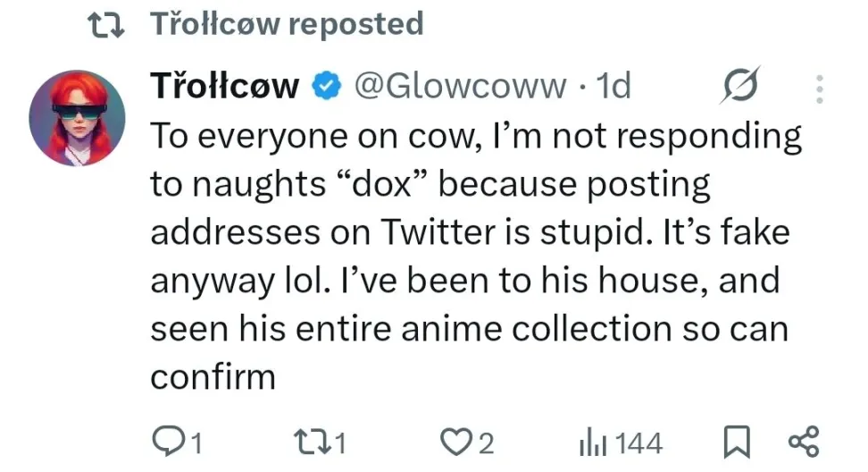
Task: Open the three-dot more options menu
Action: (820, 88)
